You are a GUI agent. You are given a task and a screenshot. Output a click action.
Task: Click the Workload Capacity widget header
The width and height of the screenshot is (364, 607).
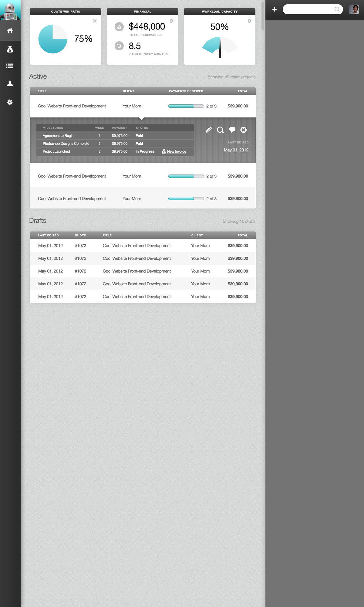pos(220,12)
